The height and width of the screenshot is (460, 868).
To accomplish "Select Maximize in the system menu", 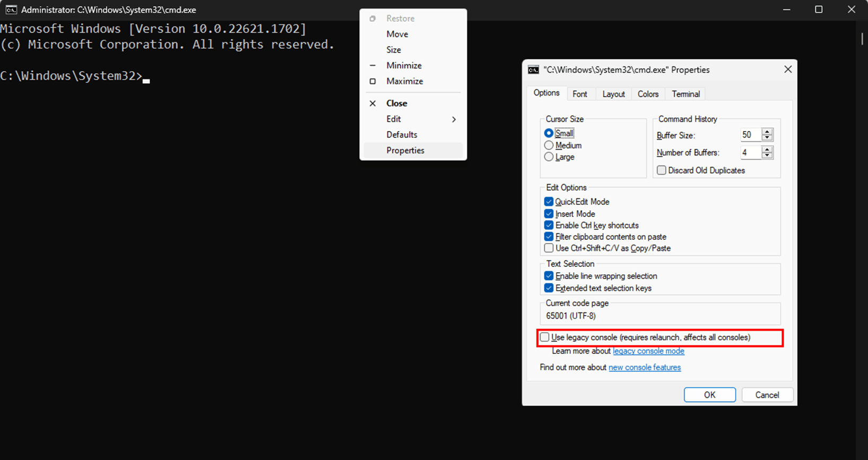I will click(x=413, y=81).
